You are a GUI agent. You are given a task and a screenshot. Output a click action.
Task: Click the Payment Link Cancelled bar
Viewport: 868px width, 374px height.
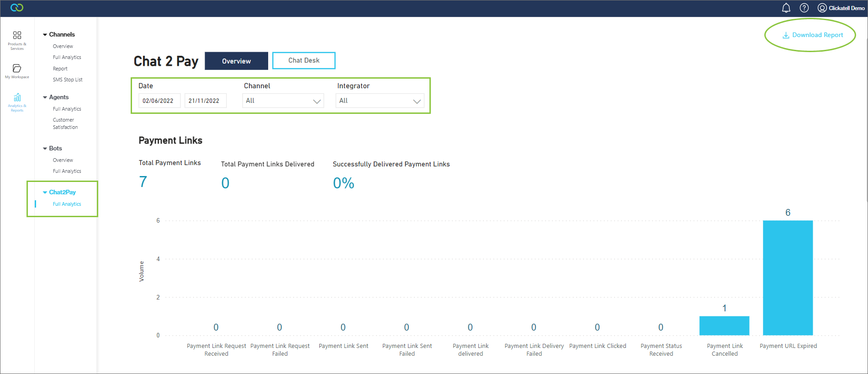pyautogui.click(x=724, y=326)
